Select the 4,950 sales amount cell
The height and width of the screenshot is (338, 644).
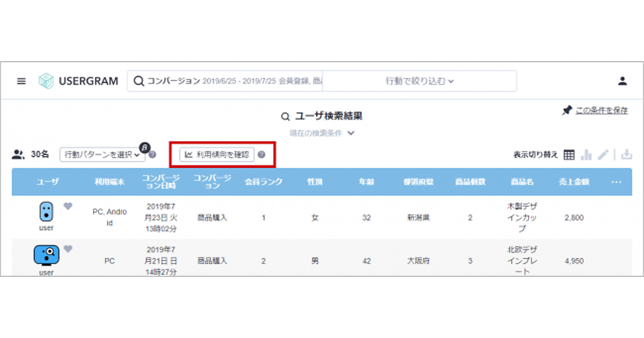pyautogui.click(x=574, y=261)
